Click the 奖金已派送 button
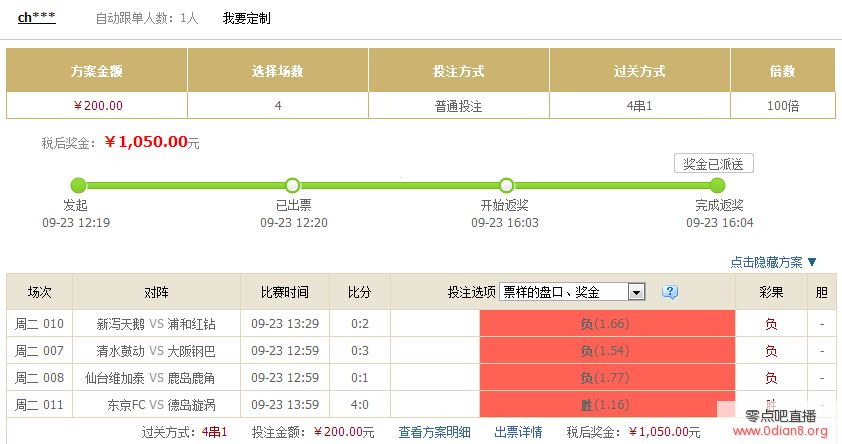Viewport: 842px width, 444px height. pos(714,164)
